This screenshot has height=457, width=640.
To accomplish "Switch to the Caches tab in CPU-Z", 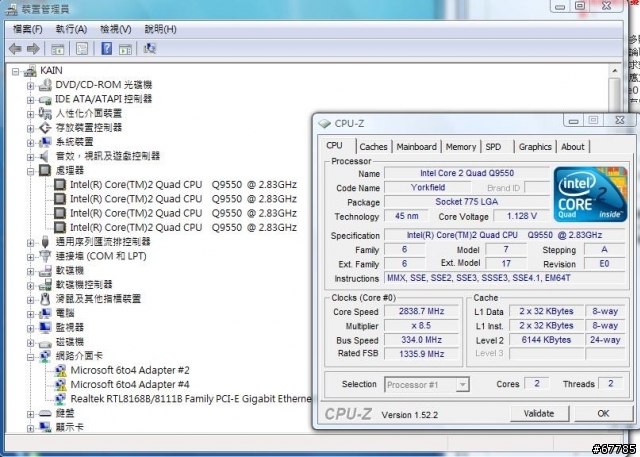I will click(373, 147).
